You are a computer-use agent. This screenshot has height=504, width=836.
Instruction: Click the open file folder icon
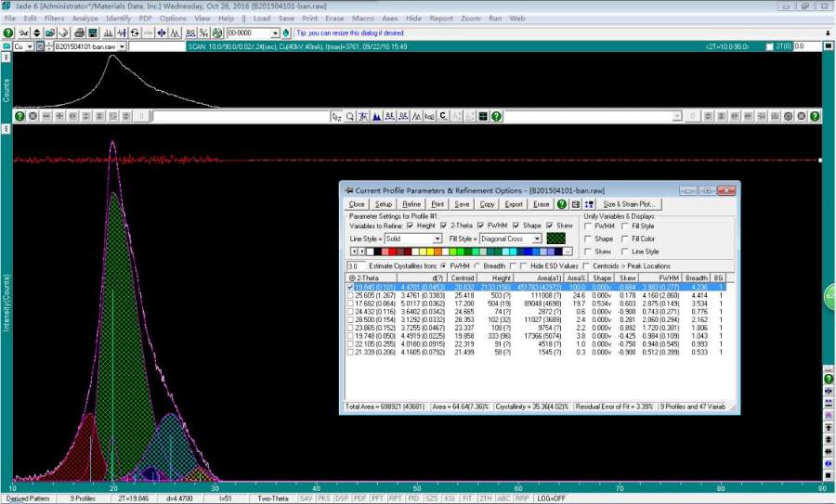click(x=50, y=33)
